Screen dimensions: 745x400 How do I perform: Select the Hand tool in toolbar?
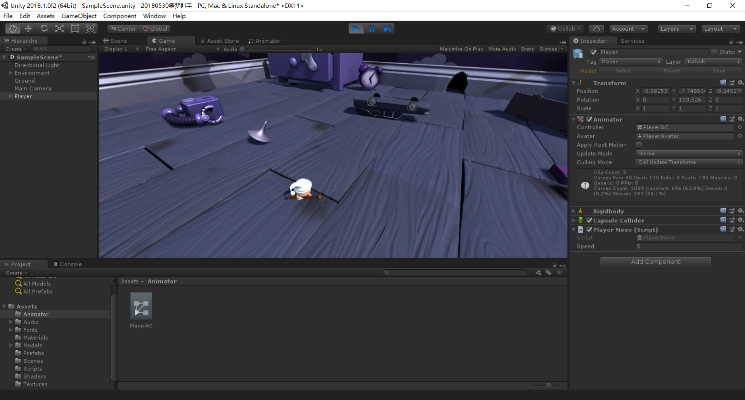click(11, 28)
